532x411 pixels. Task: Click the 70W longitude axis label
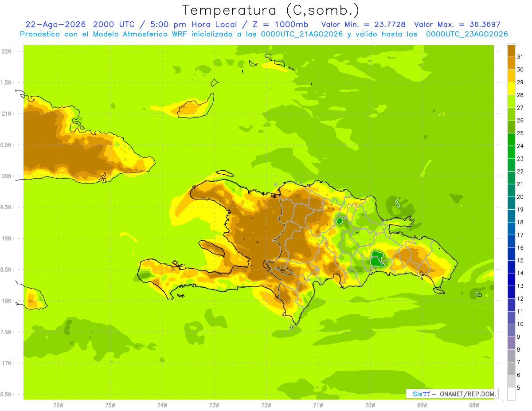[370, 405]
